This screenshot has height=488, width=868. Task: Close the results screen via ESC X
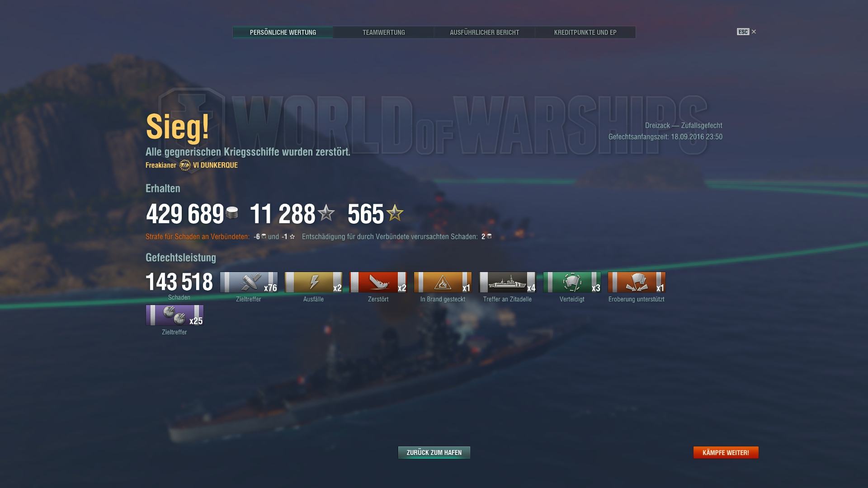click(x=746, y=32)
